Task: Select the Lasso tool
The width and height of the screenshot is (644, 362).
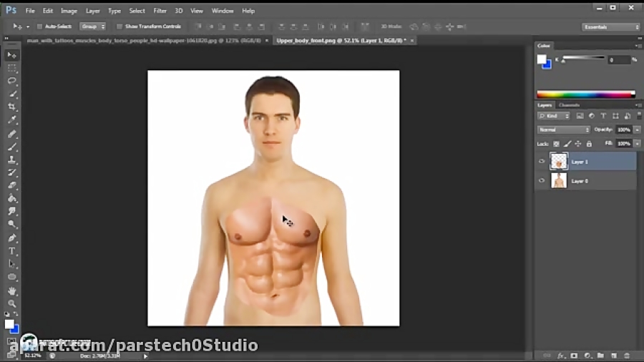Action: [12, 81]
